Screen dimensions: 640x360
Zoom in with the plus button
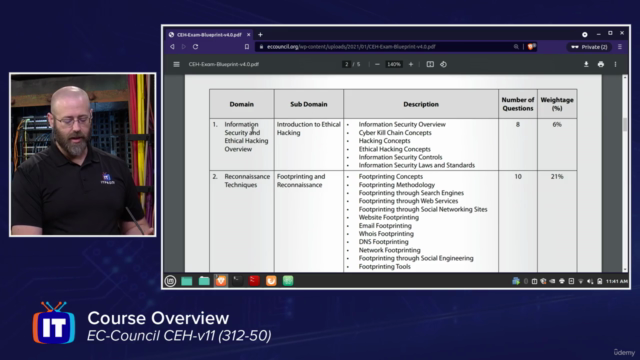click(x=411, y=64)
